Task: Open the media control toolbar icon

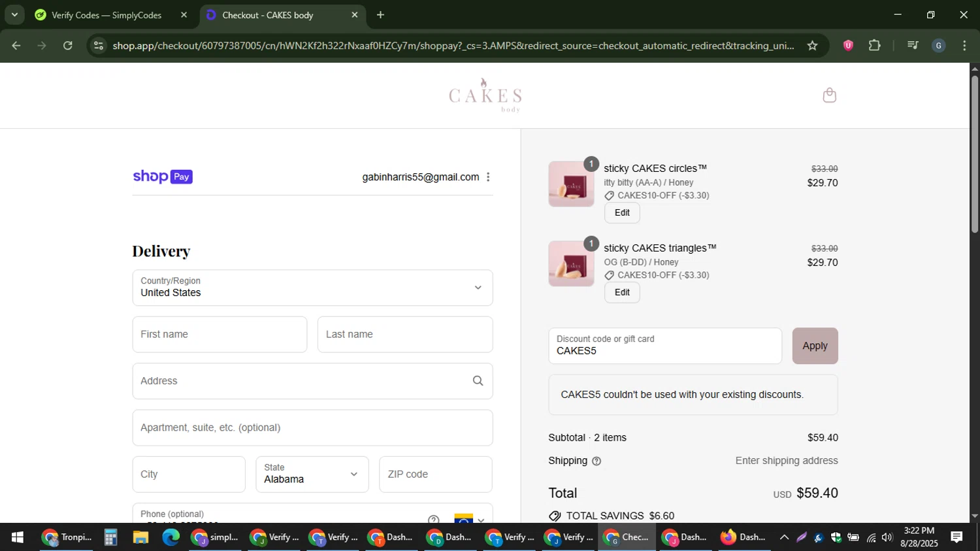Action: (913, 46)
